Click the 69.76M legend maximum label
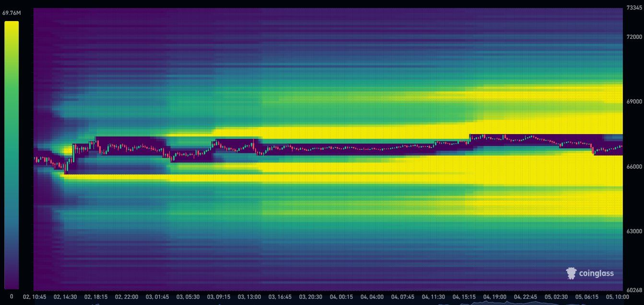Viewport: 644px width, 305px height. (x=12, y=13)
